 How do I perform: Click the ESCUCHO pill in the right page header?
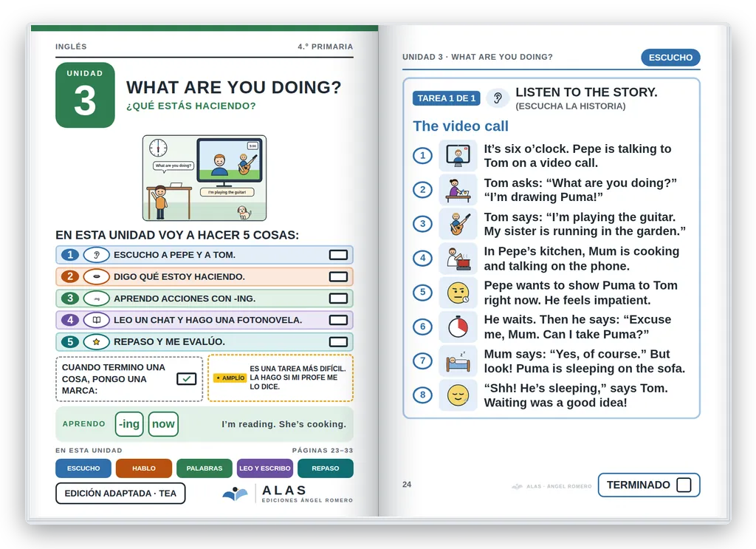670,58
